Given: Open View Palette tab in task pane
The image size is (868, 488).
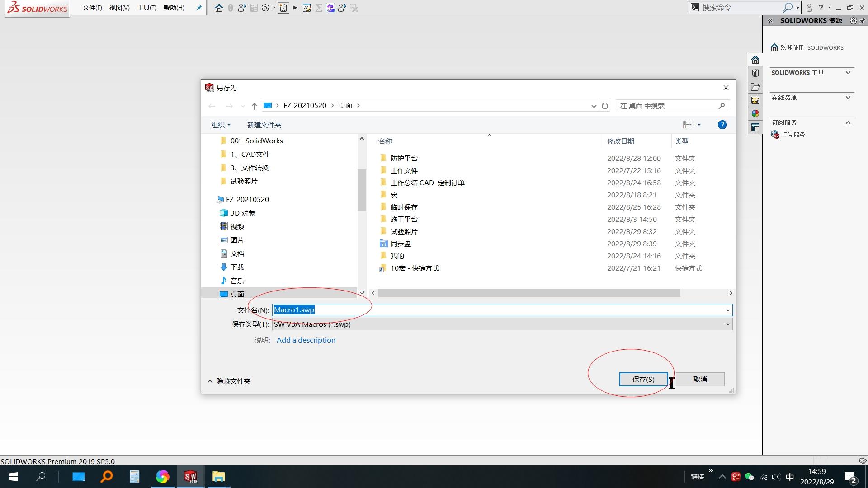Looking at the screenshot, I should pos(755,100).
